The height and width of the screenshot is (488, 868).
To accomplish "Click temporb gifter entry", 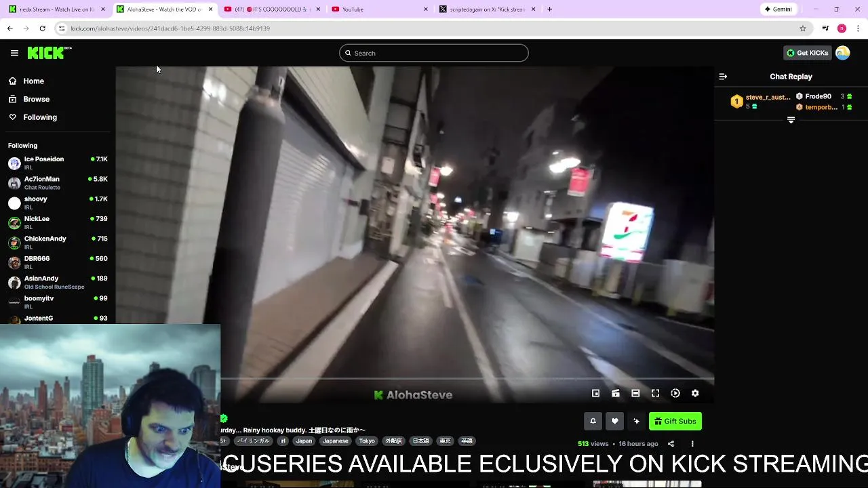I will 824,107.
